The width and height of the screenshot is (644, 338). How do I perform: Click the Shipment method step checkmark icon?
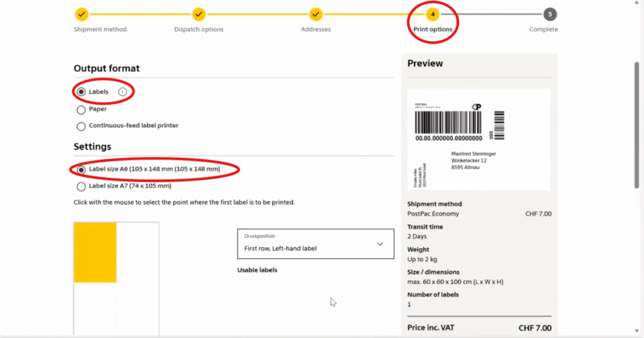pos(82,14)
